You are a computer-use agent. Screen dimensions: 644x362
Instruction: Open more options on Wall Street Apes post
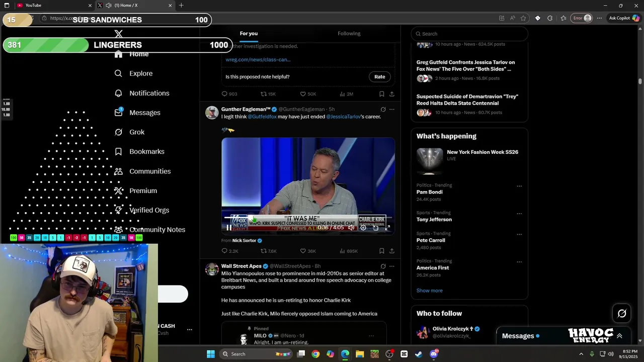click(392, 266)
